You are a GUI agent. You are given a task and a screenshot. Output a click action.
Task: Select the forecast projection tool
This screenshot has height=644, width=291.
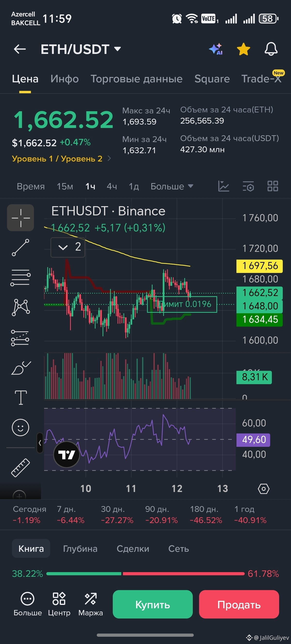tap(20, 338)
